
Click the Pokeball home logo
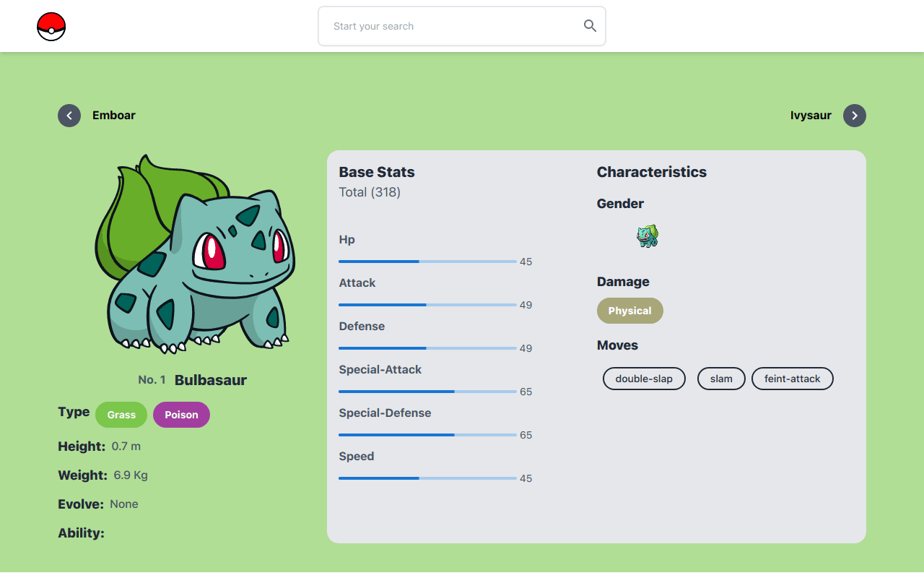(x=51, y=27)
